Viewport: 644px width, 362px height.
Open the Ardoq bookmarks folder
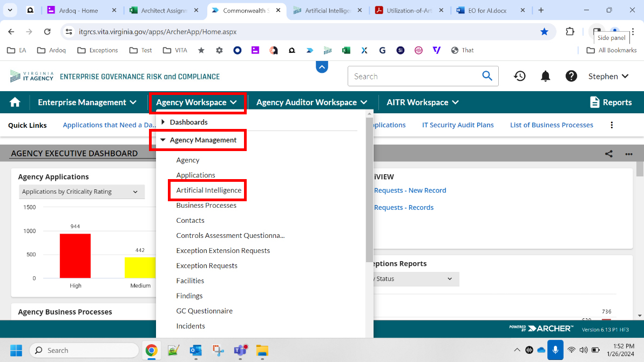51,50
